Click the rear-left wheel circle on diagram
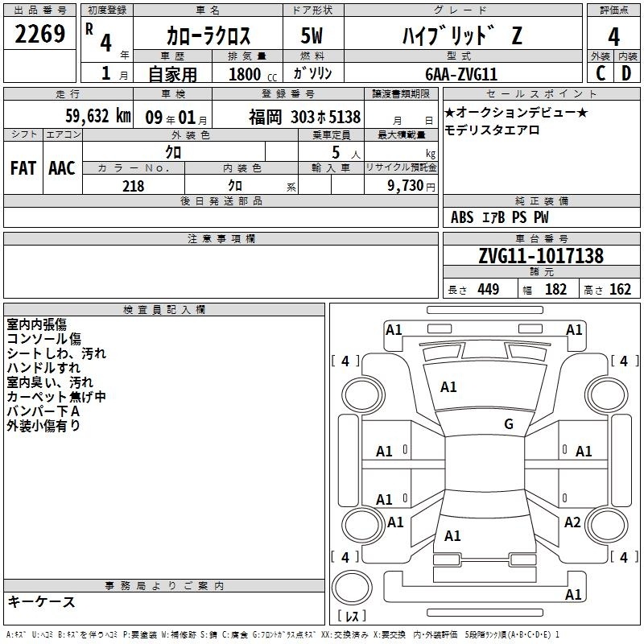Viewport: 644px width, 644px height. coord(363,526)
